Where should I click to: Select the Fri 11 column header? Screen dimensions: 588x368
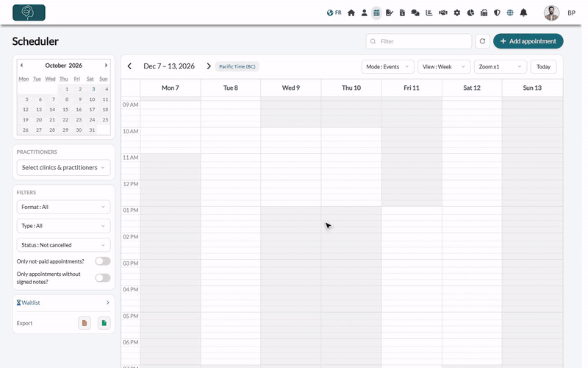point(412,88)
